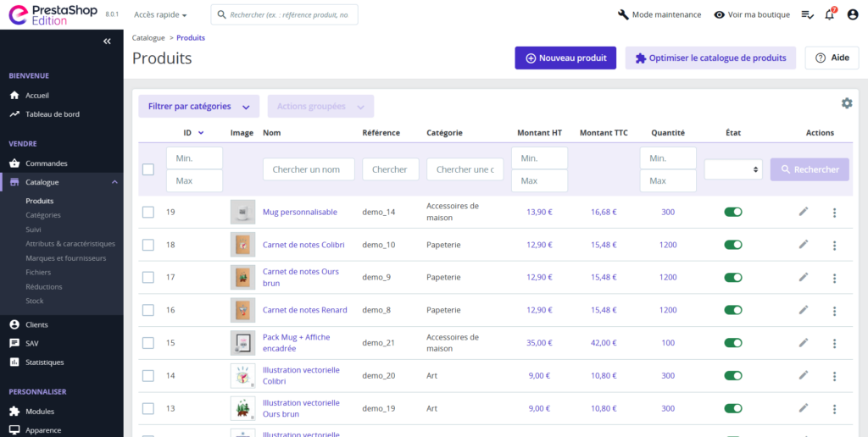Check the select-all checkbox in filter row
This screenshot has width=868, height=437.
pyautogui.click(x=148, y=169)
